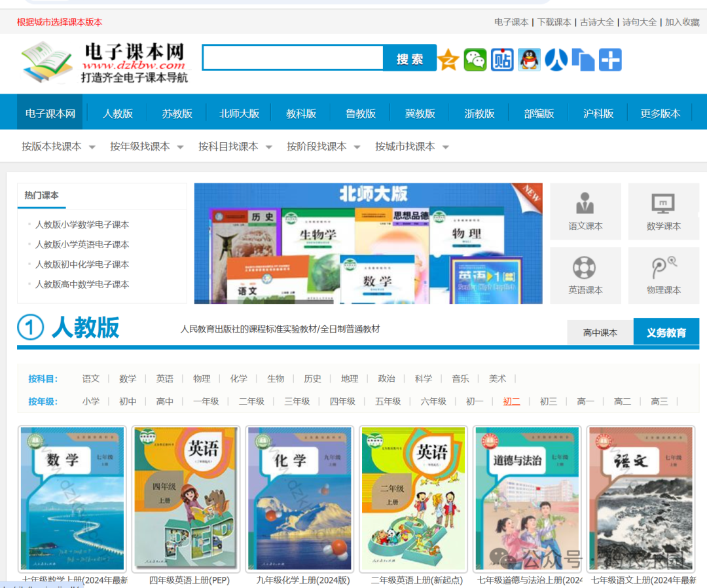707x588 pixels.
Task: Open more share options plus icon
Action: (x=610, y=60)
